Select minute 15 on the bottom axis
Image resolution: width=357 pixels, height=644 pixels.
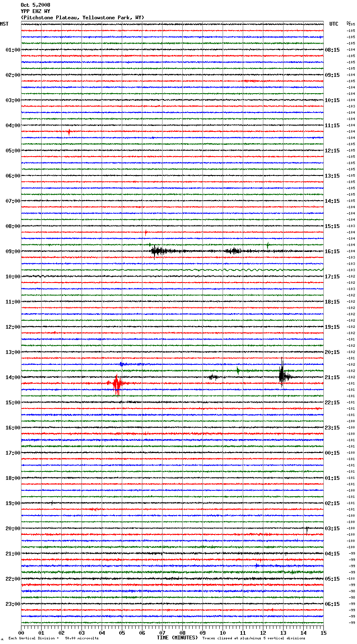pos(323,633)
